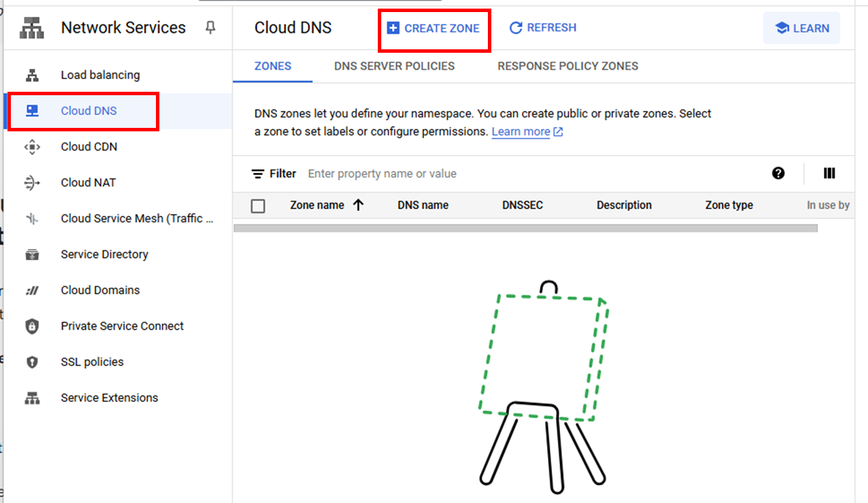Click the SSL policies shield icon
Image resolution: width=868 pixels, height=503 pixels.
point(32,362)
